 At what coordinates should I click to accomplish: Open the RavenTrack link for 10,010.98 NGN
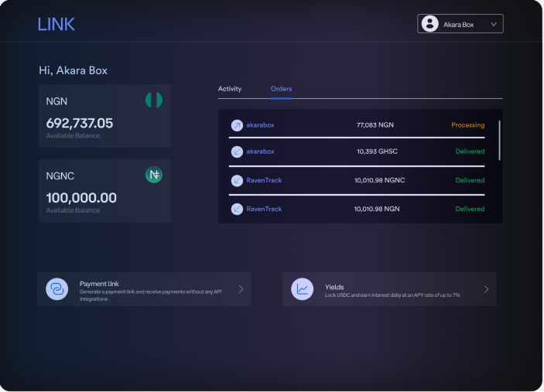264,209
